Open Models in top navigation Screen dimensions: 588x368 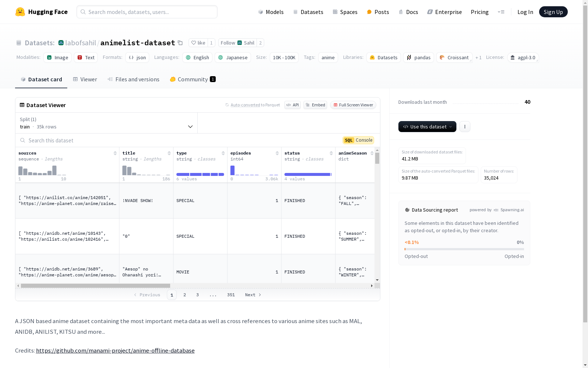click(x=271, y=12)
